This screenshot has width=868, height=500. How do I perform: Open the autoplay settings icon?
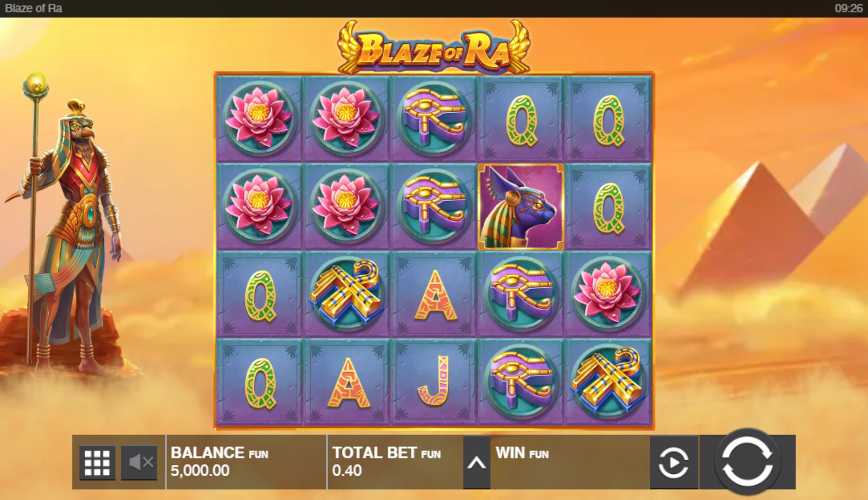[x=674, y=462]
